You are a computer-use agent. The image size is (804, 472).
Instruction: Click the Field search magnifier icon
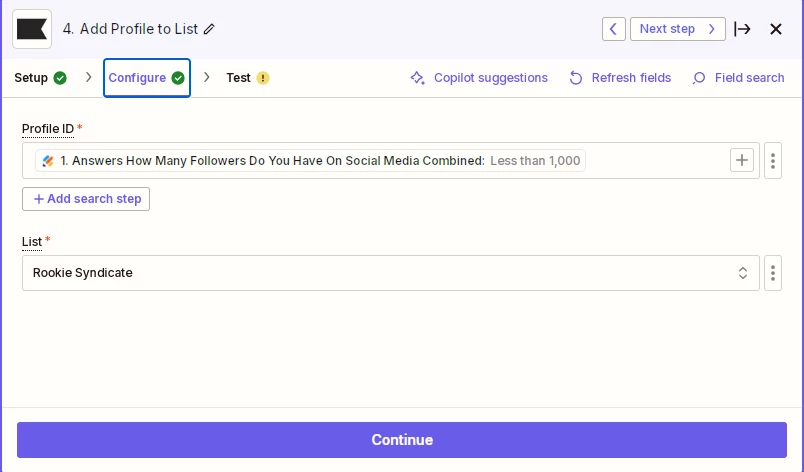(698, 78)
